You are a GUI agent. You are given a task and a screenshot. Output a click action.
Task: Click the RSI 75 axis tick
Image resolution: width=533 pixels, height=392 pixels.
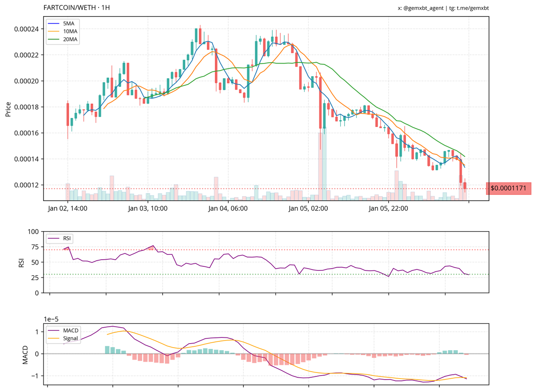point(36,247)
